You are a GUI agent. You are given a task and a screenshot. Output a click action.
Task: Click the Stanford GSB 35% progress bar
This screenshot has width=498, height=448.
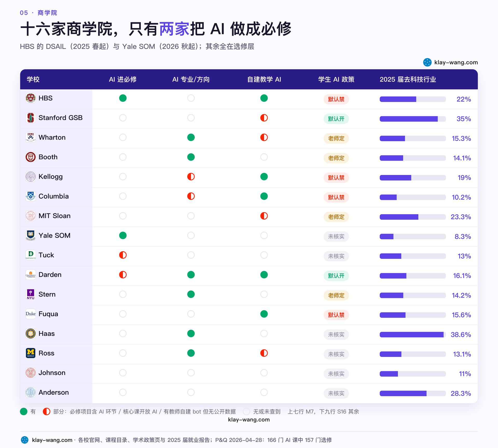point(413,119)
